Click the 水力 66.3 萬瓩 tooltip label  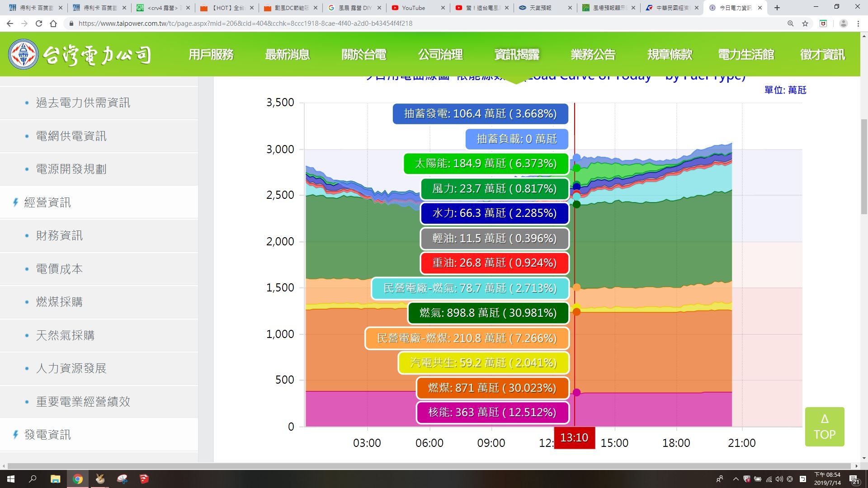coord(495,213)
